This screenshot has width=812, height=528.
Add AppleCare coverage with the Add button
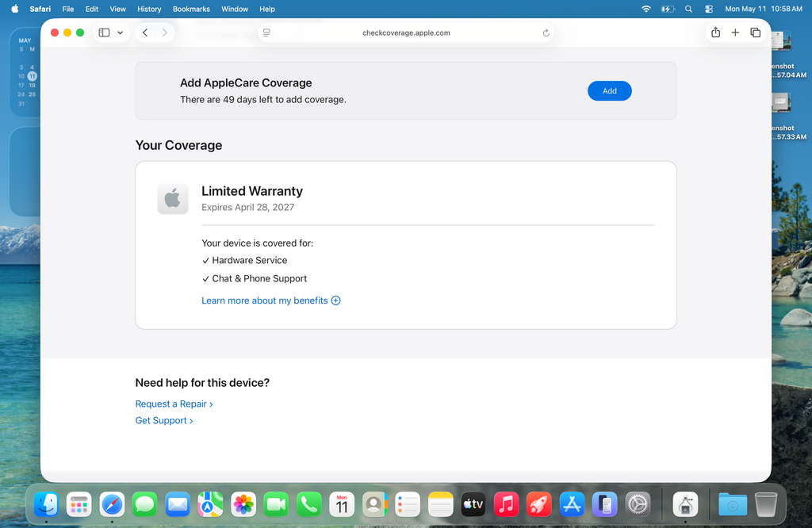coord(610,91)
